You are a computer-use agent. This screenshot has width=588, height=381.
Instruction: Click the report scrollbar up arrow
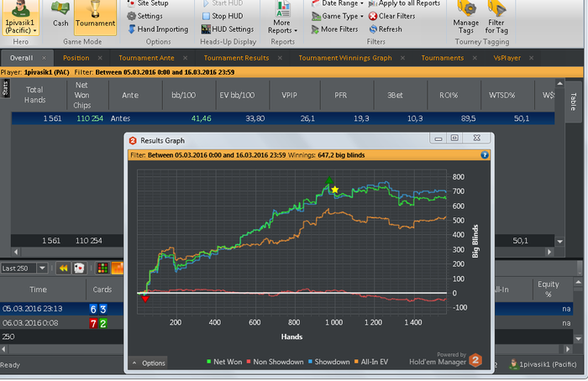[x=560, y=84]
